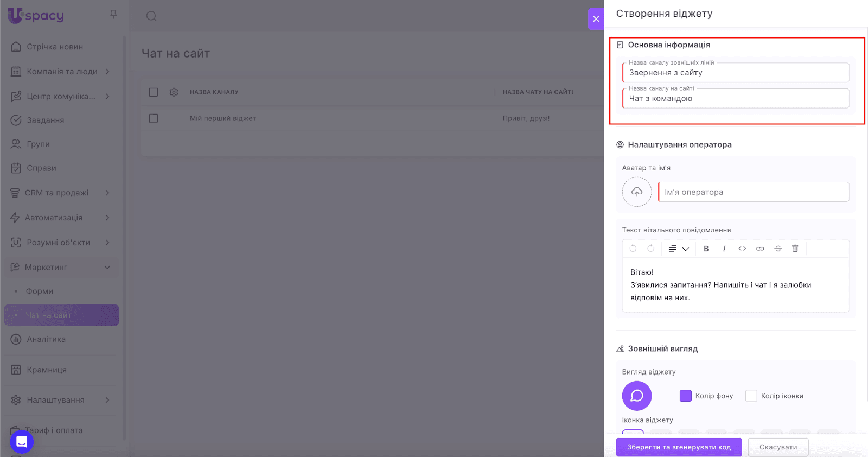This screenshot has height=457, width=868.
Task: Upload operator avatar image
Action: click(x=637, y=192)
